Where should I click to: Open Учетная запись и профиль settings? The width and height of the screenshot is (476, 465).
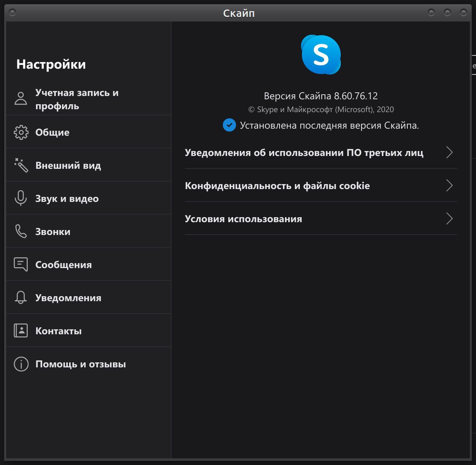(x=89, y=99)
